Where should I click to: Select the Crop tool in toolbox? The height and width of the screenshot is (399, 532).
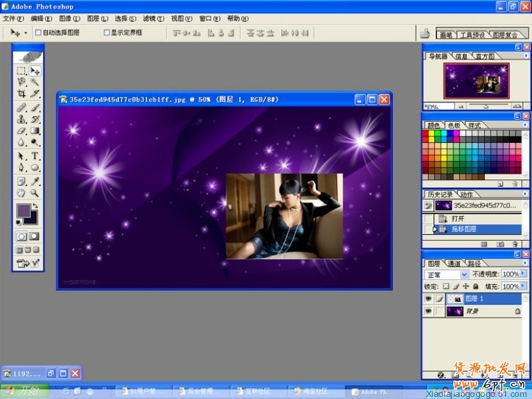pos(22,93)
